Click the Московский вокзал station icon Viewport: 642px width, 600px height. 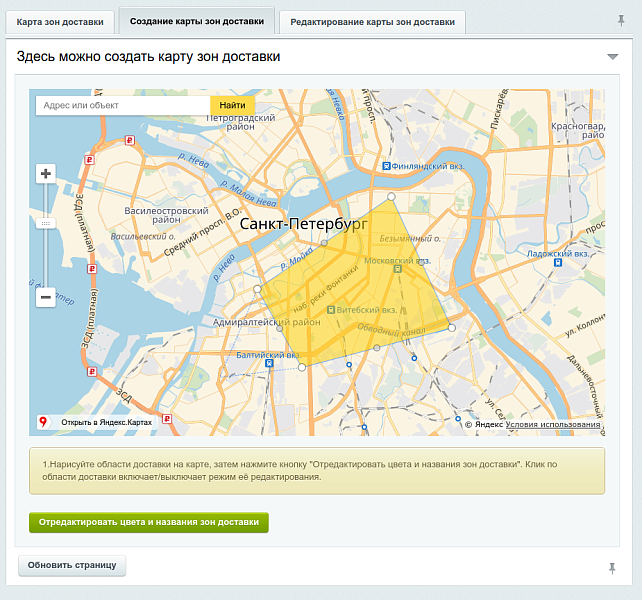(398, 269)
